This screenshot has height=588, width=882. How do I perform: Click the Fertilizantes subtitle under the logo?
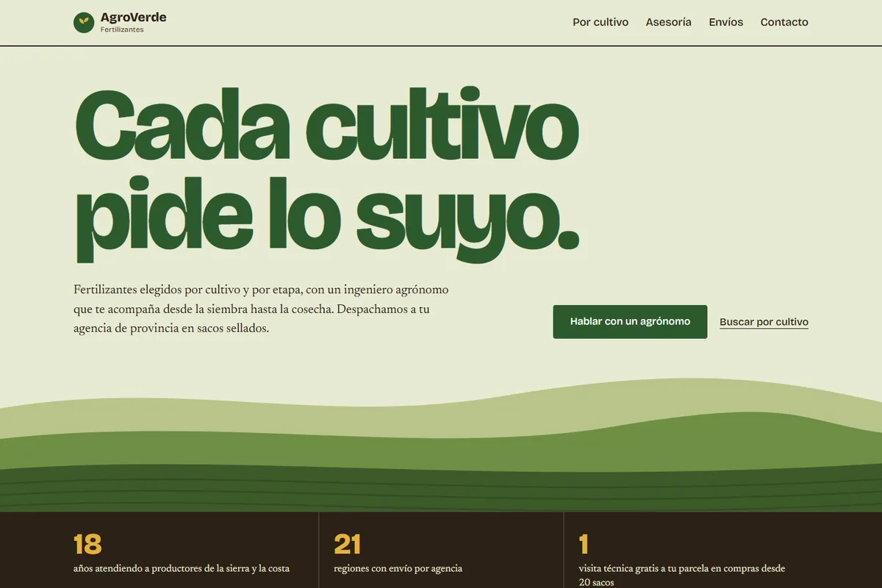pos(122,30)
